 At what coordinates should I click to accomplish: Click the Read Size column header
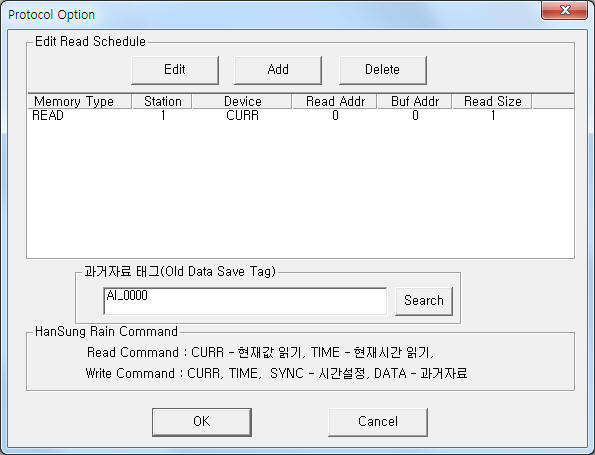[492, 102]
